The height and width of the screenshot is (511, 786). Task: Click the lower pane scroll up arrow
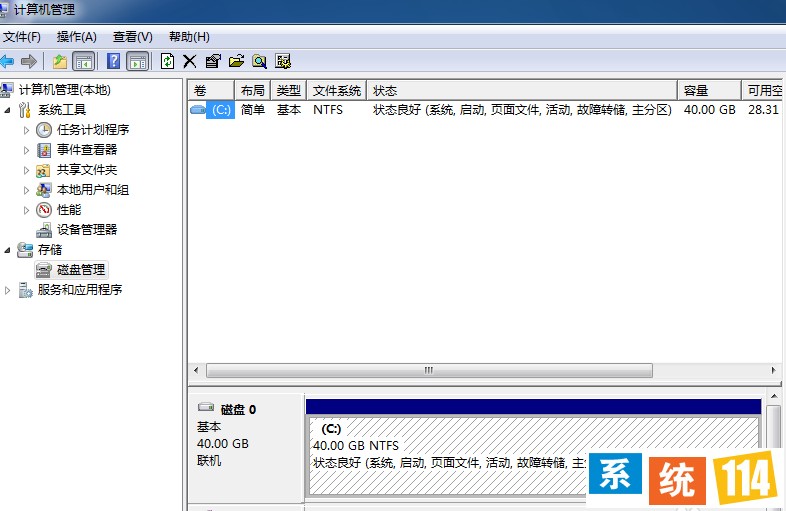click(773, 396)
